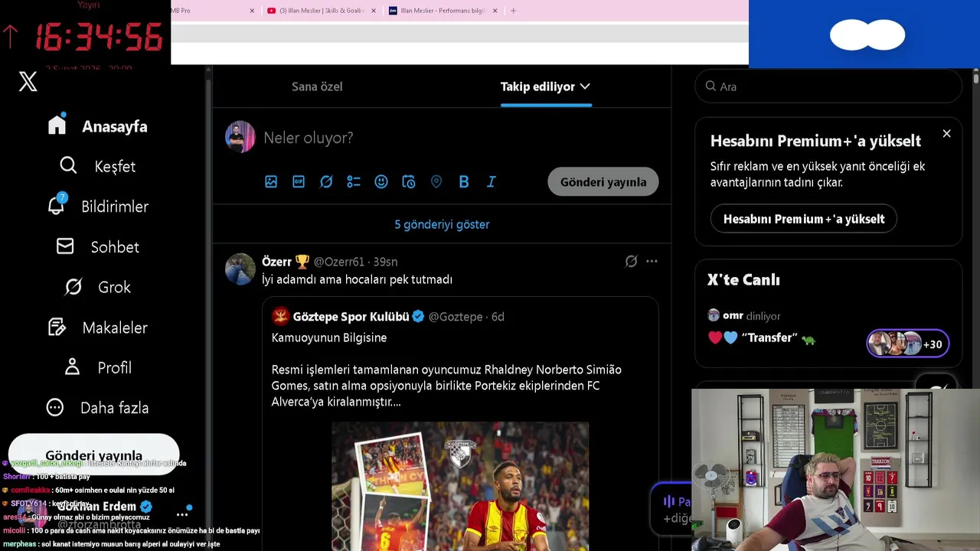Close the Illan Meslier Performans tab
This screenshot has width=980, height=551.
(495, 11)
